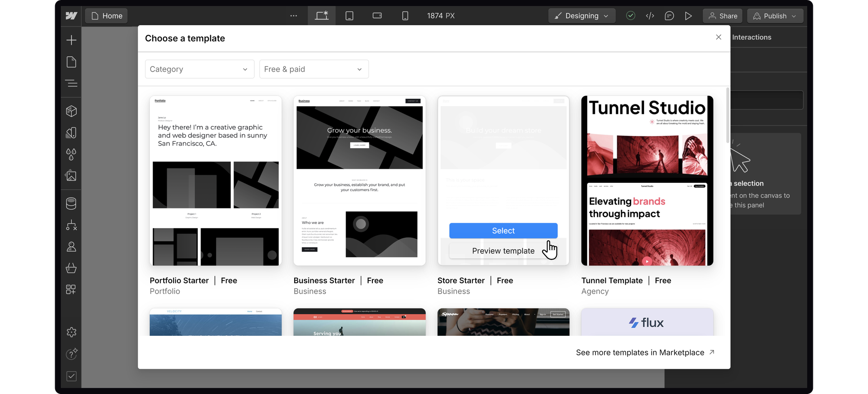
Task: Open the Ecommerce panel
Action: click(x=71, y=268)
